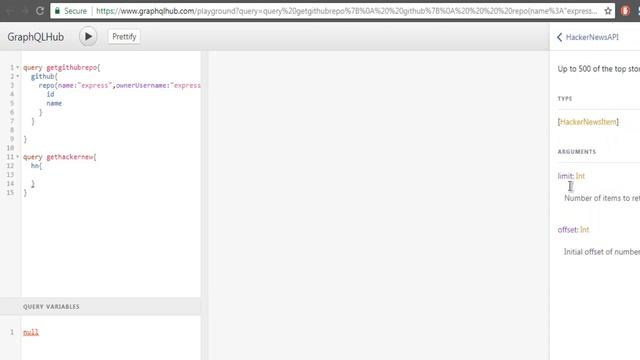Run the query with the play button
Viewport: 640px width, 360px height.
pyautogui.click(x=88, y=37)
